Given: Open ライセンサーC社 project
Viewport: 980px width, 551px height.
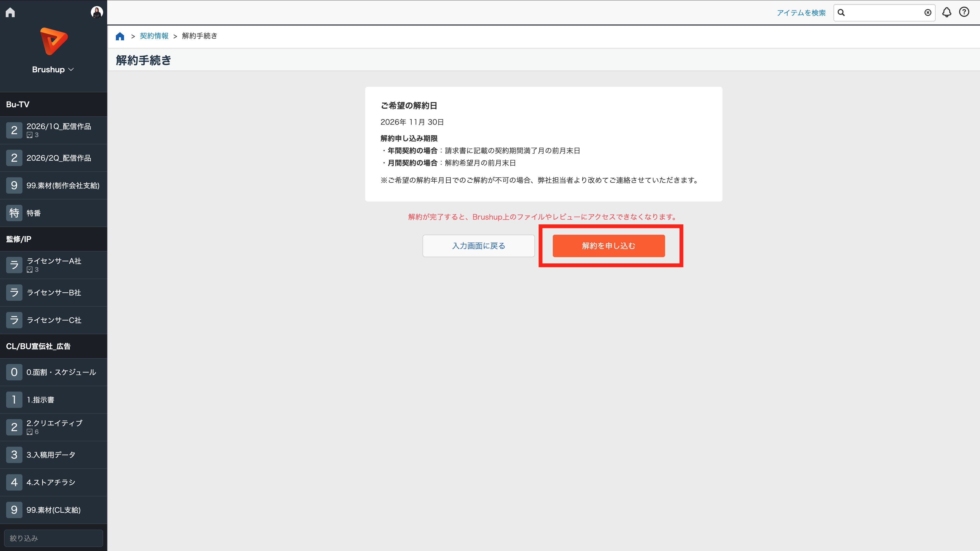Looking at the screenshot, I should (x=54, y=320).
